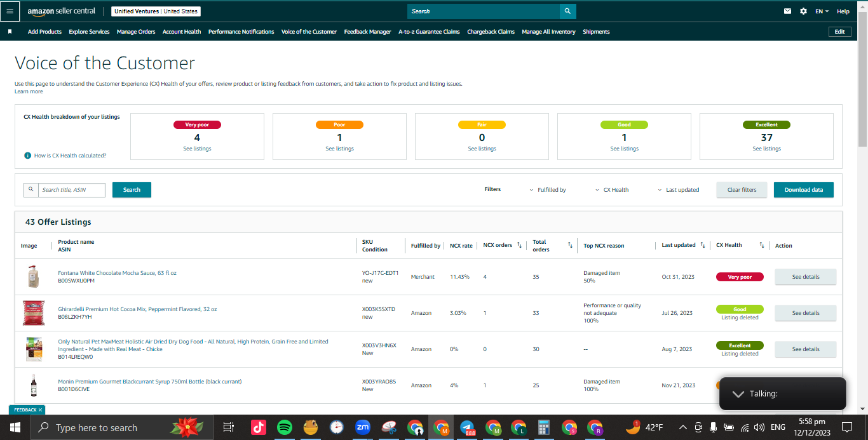Go to Manage Orders
The height and width of the screenshot is (440, 868).
coord(136,32)
